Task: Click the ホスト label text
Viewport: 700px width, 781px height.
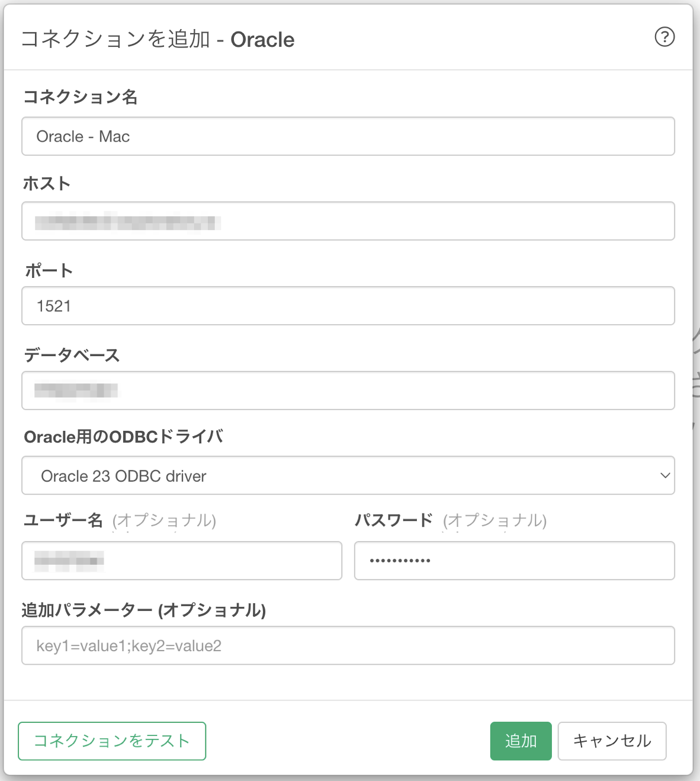Action: (47, 184)
